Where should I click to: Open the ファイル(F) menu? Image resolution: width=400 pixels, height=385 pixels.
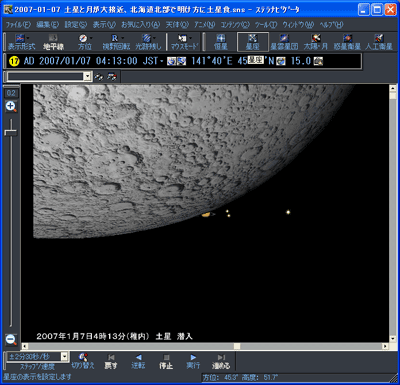18,25
